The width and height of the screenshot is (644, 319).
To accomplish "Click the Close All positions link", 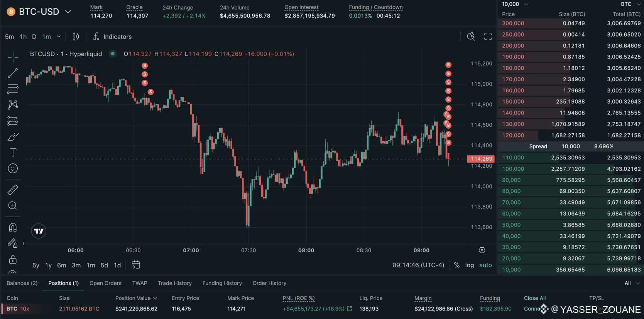I will click(x=534, y=298).
